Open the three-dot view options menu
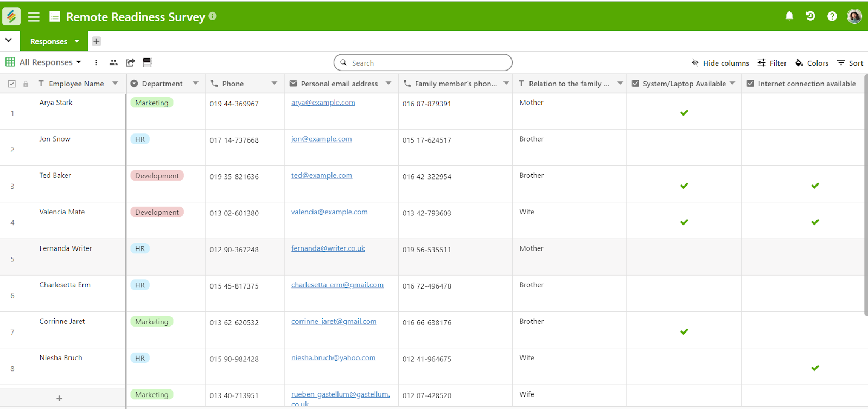The image size is (868, 409). 96,62
